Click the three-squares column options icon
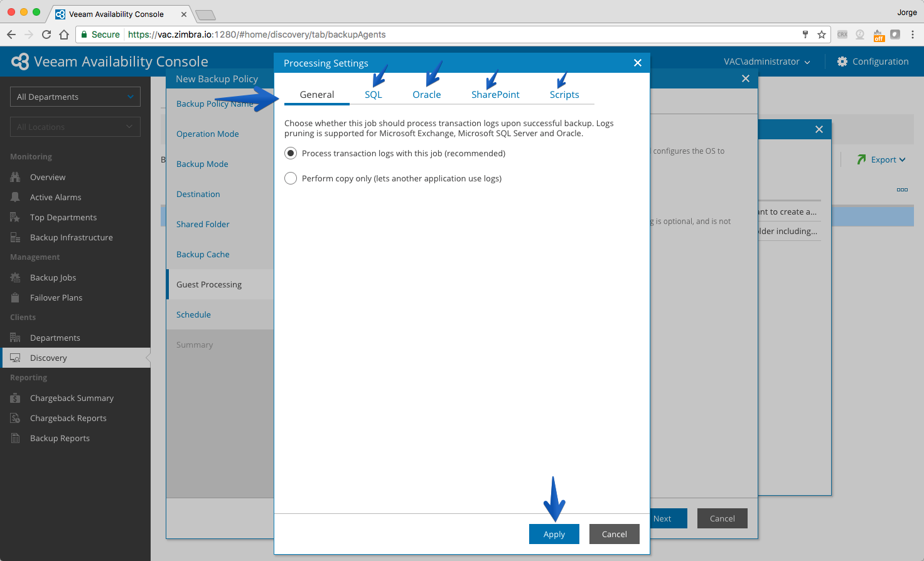This screenshot has width=924, height=561. click(902, 190)
